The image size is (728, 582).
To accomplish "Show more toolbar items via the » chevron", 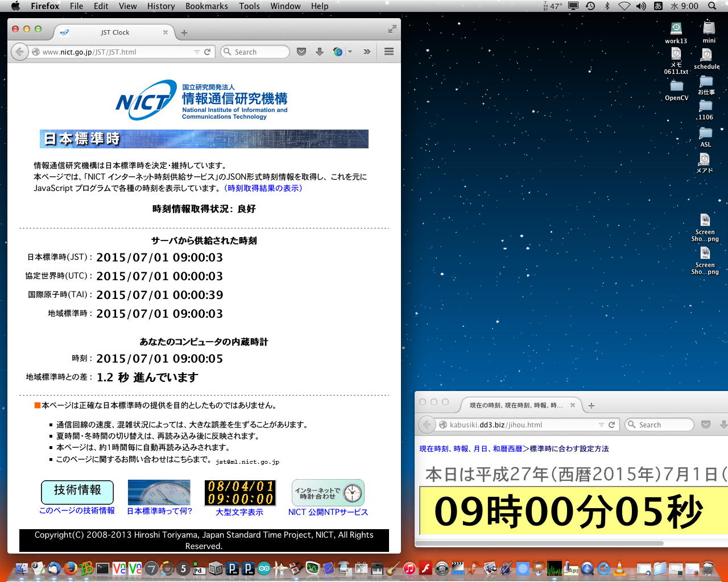I will tap(367, 52).
